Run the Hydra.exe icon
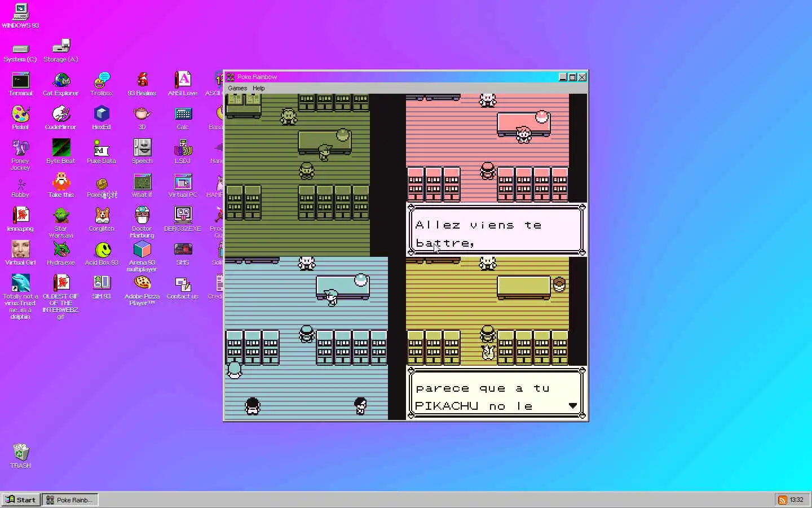The width and height of the screenshot is (812, 508). pyautogui.click(x=61, y=254)
